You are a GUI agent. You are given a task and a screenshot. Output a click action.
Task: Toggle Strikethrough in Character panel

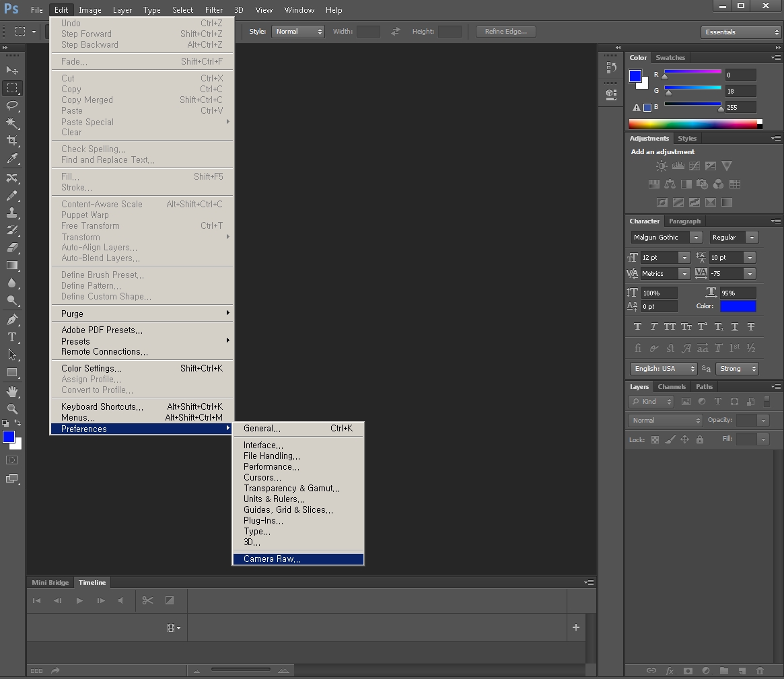pyautogui.click(x=751, y=327)
